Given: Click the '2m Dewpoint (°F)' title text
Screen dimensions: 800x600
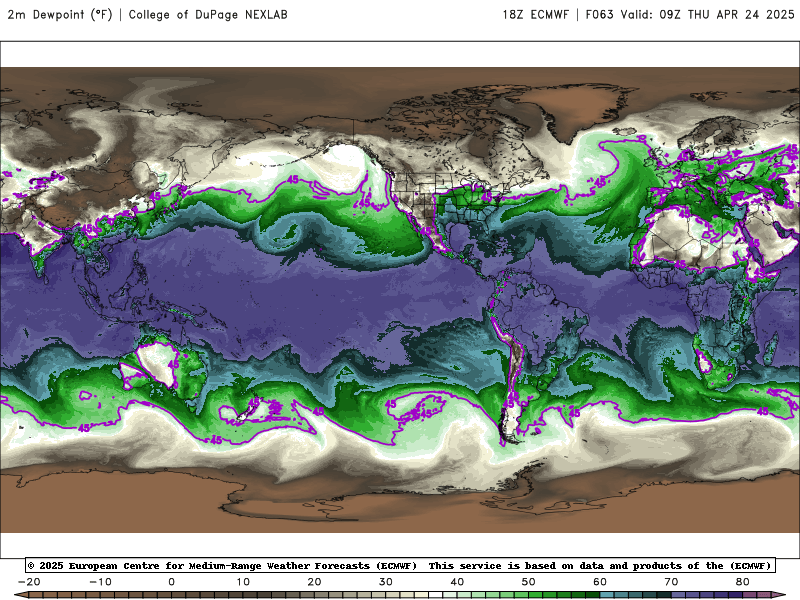Looking at the screenshot, I should [x=60, y=14].
